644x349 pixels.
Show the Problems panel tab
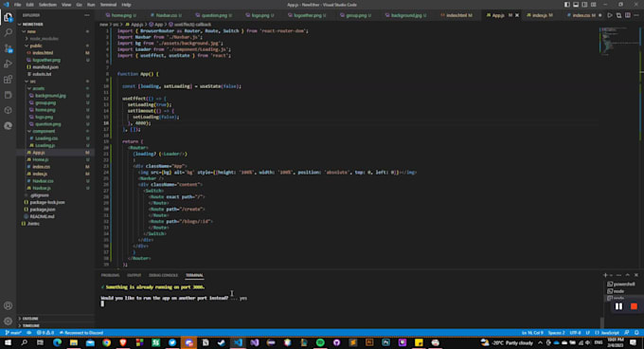tap(111, 275)
